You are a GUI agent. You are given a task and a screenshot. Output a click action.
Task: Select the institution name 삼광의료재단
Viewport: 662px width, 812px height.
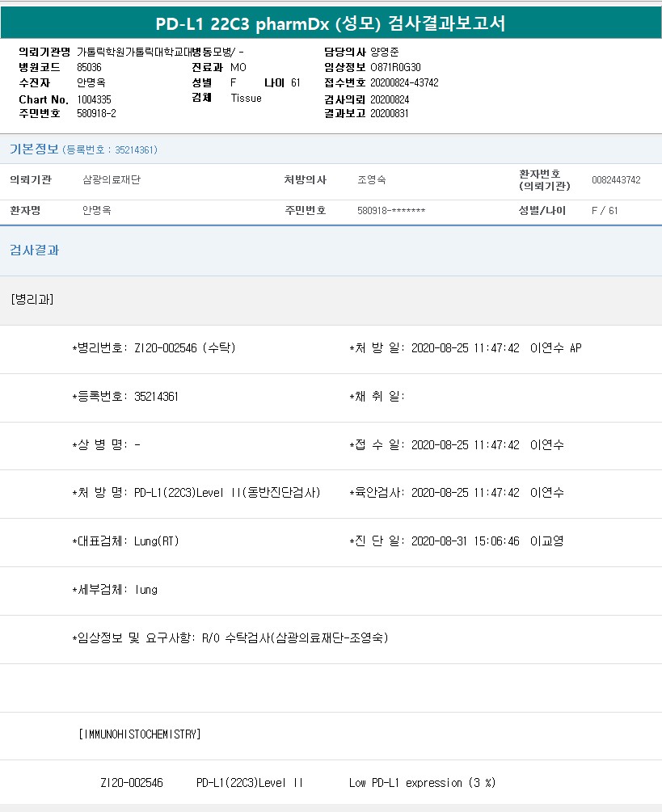pos(112,179)
